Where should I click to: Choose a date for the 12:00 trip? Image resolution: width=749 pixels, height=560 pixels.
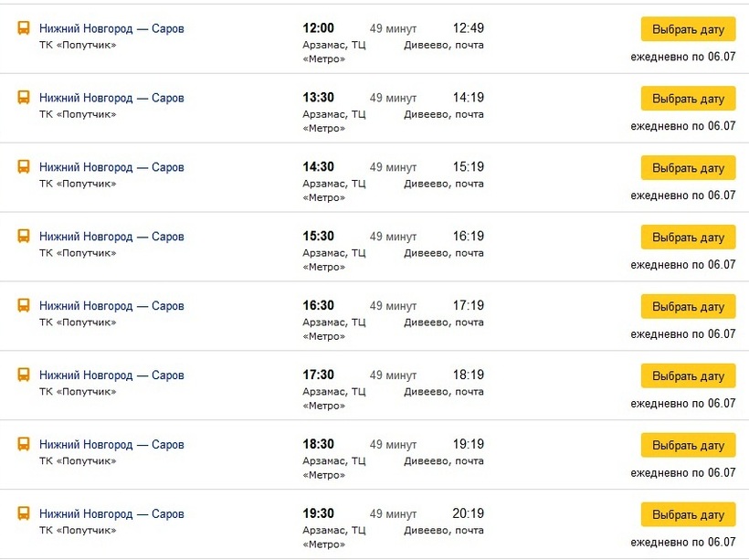[x=688, y=29]
